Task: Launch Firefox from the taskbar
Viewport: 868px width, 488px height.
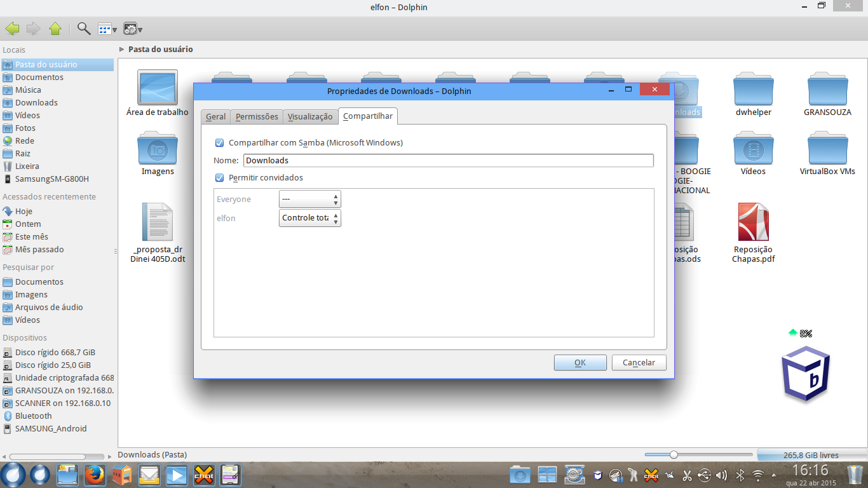Action: click(94, 475)
